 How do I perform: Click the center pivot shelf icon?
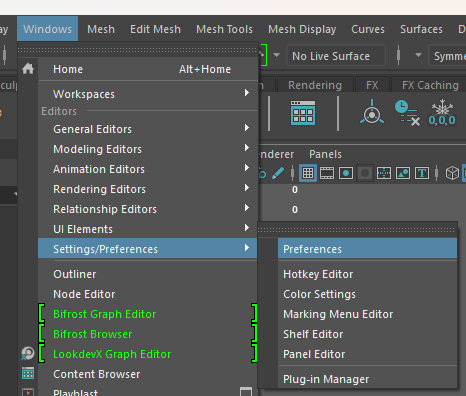click(372, 113)
